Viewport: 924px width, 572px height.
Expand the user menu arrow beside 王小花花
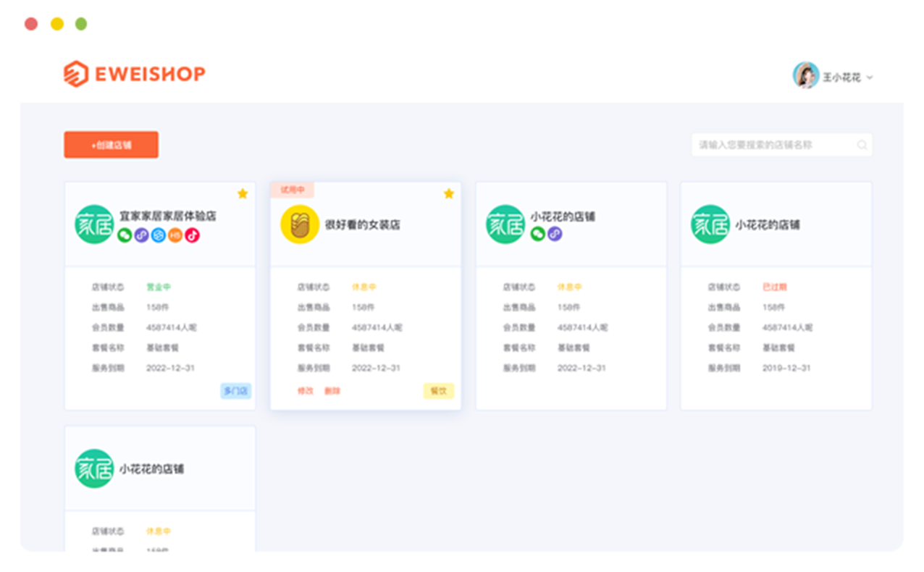(x=870, y=77)
